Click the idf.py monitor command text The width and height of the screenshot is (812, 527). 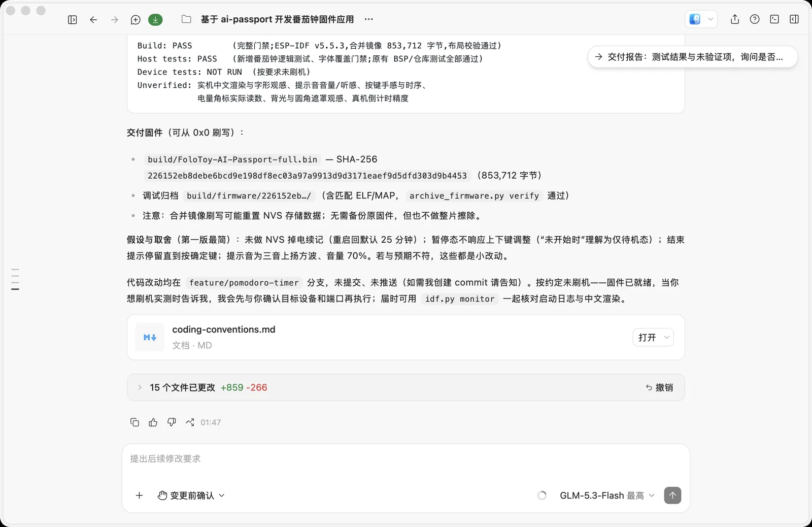tap(460, 299)
